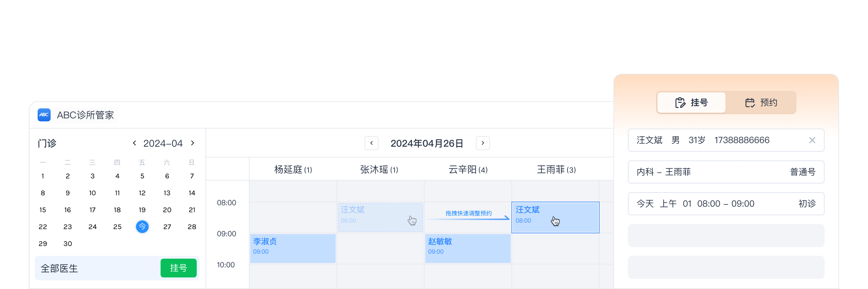Pick date 17 in the calendar

[x=93, y=210]
